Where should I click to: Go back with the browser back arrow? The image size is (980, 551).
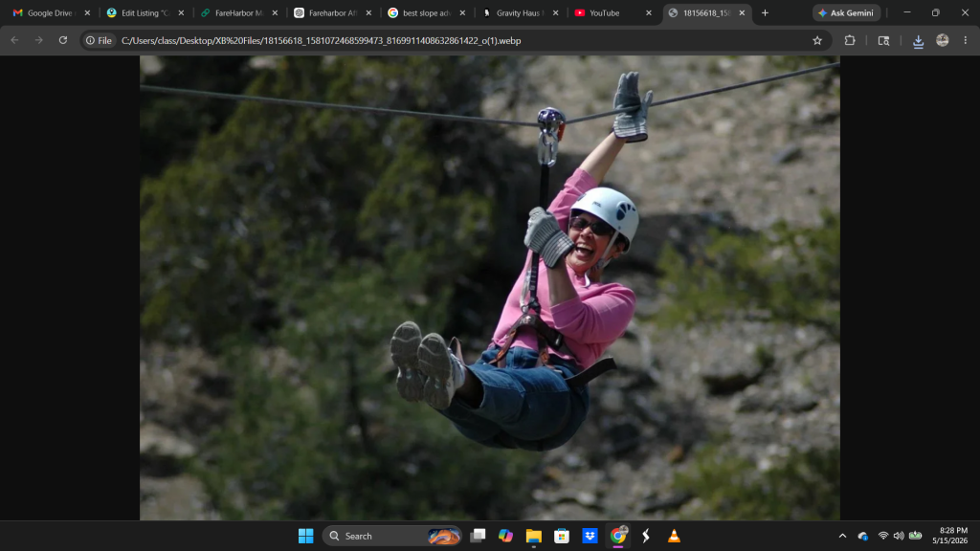coord(15,40)
